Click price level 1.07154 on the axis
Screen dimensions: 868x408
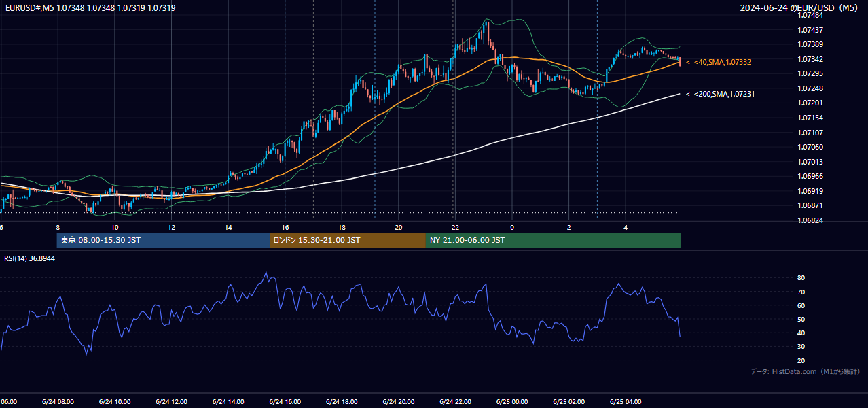pyautogui.click(x=810, y=118)
